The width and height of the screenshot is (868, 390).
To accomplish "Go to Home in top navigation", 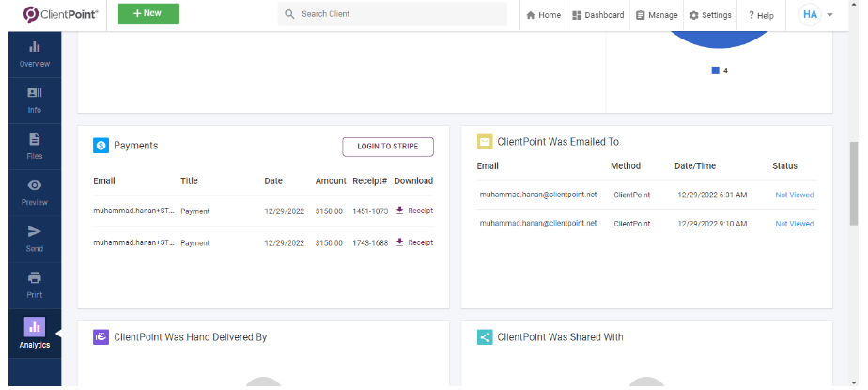I will coord(543,15).
